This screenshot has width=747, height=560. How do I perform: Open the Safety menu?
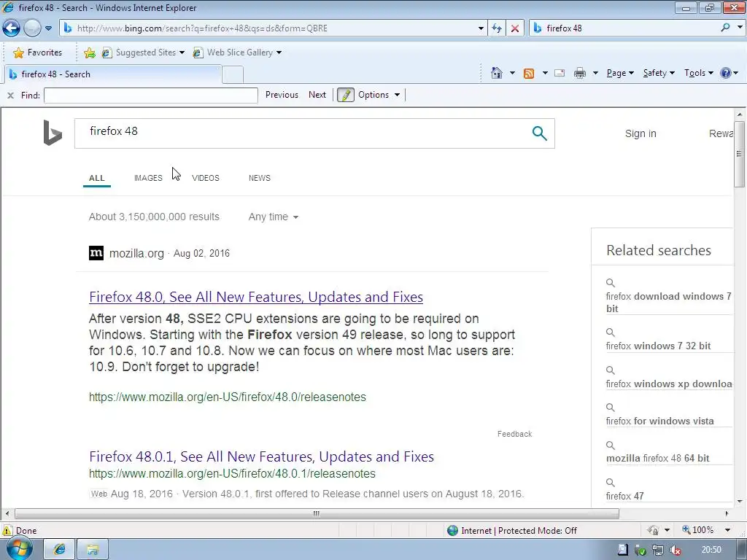[659, 73]
